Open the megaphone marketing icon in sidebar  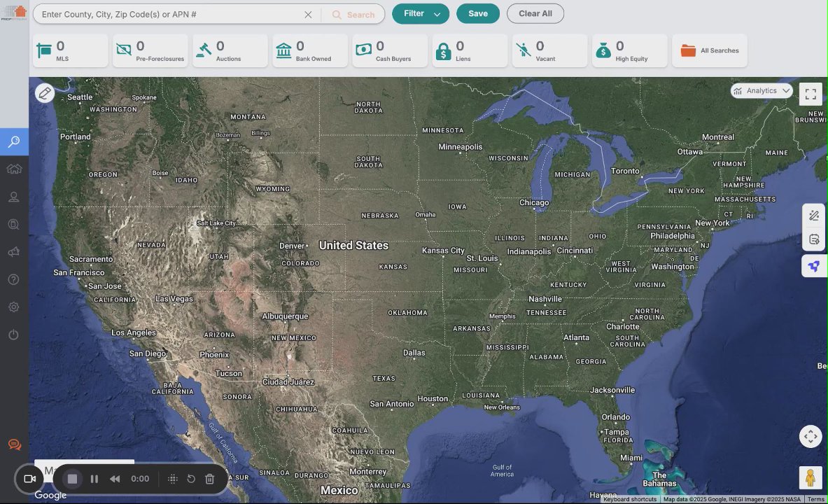pos(14,252)
